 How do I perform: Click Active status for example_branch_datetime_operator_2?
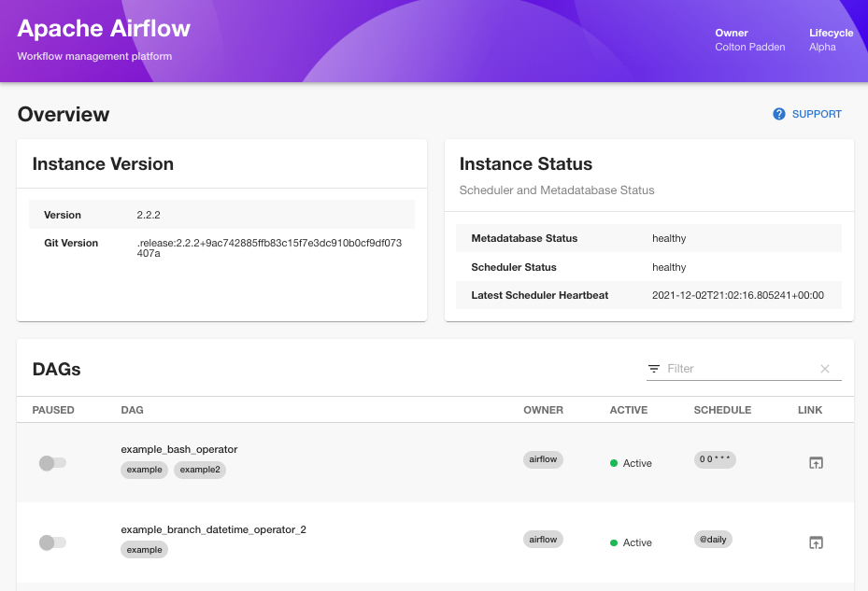coord(631,542)
